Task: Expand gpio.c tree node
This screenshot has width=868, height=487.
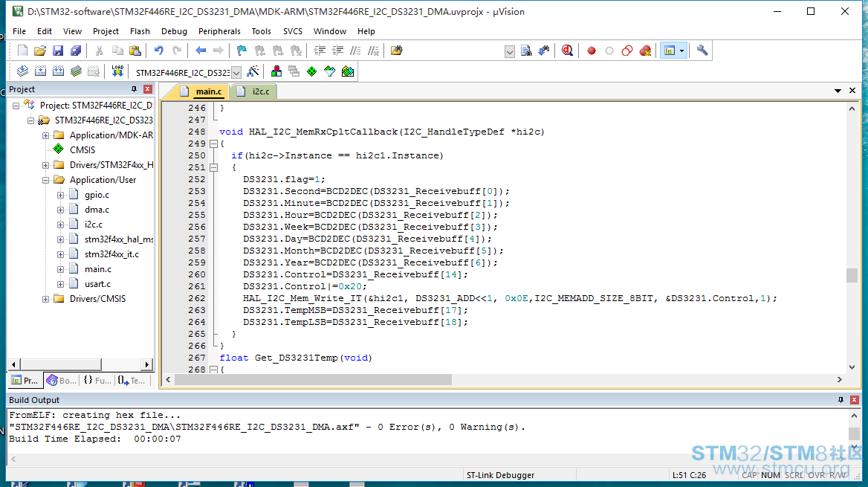Action: [x=61, y=195]
